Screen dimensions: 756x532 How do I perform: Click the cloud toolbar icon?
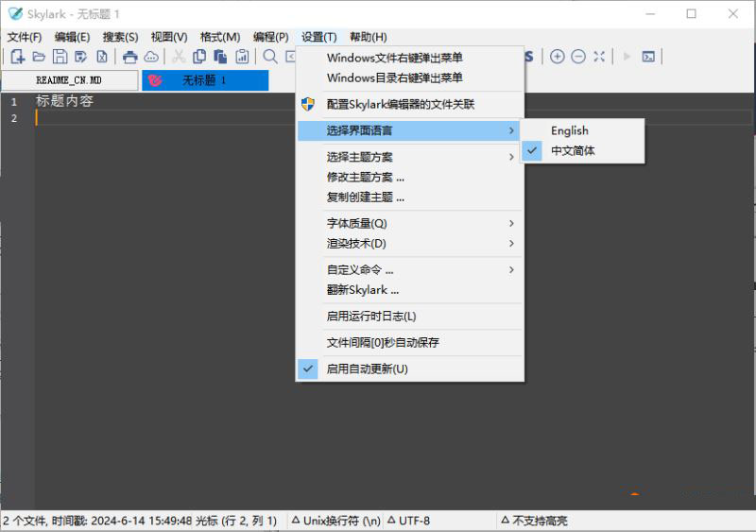(151, 57)
